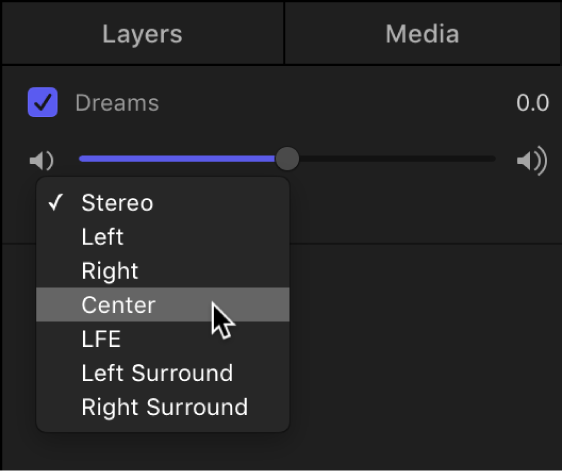
Task: Click the unfilled dark part of volume slider
Action: click(x=397, y=159)
